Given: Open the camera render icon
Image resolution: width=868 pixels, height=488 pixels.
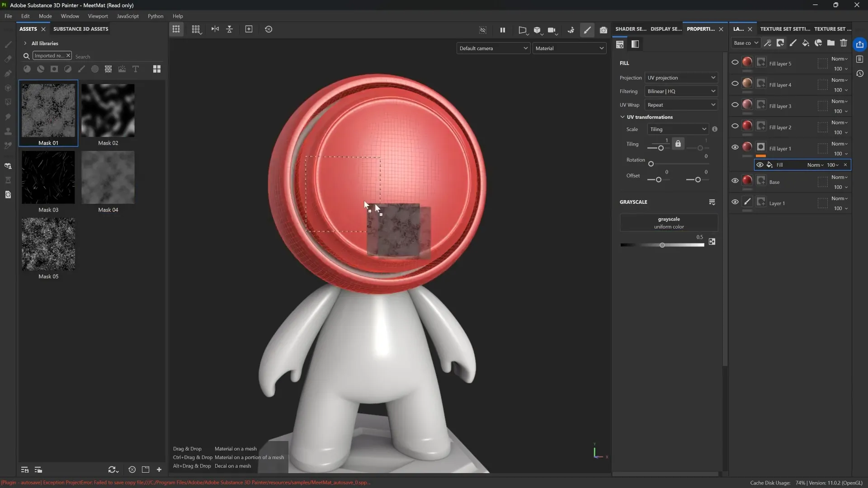Looking at the screenshot, I should coord(603,30).
